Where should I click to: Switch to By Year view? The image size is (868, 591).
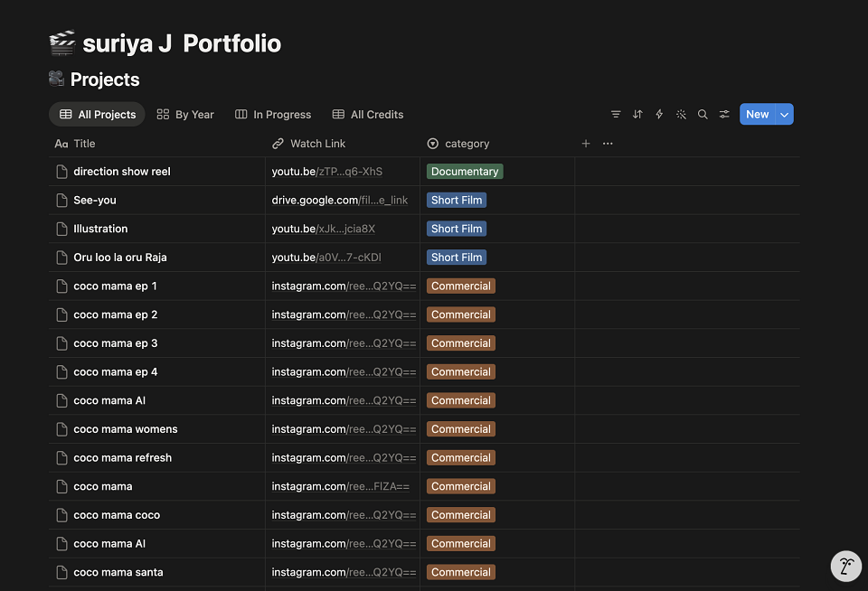point(185,115)
